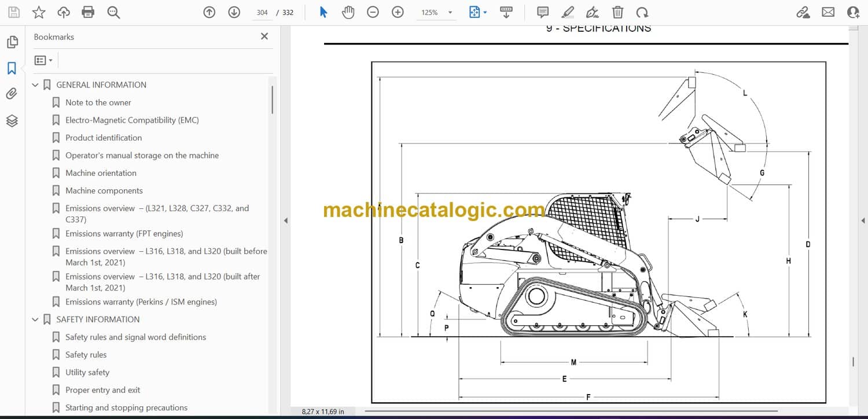Open the 125% zoom level dropdown
868x419 pixels.
point(450,12)
